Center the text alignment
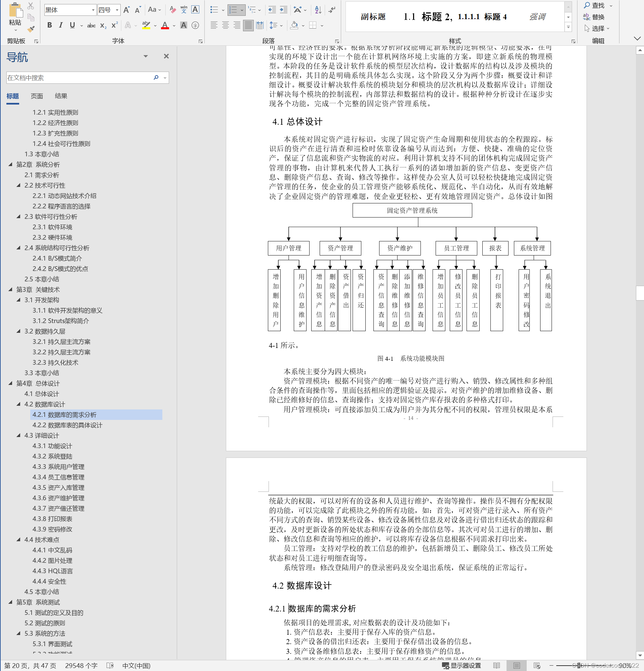This screenshot has width=644, height=671. click(225, 25)
